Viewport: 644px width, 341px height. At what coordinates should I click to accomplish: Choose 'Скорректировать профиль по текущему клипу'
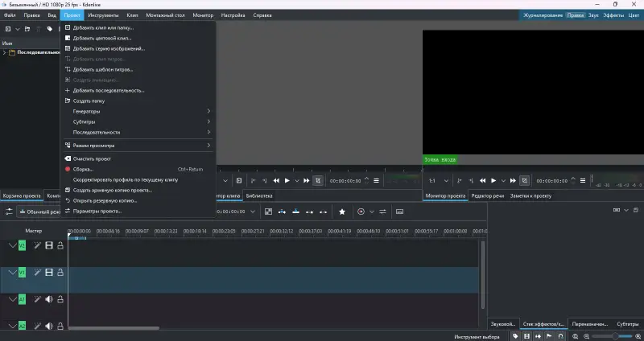[138, 179]
